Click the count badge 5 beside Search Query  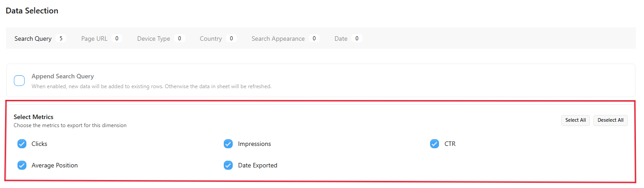(x=60, y=38)
